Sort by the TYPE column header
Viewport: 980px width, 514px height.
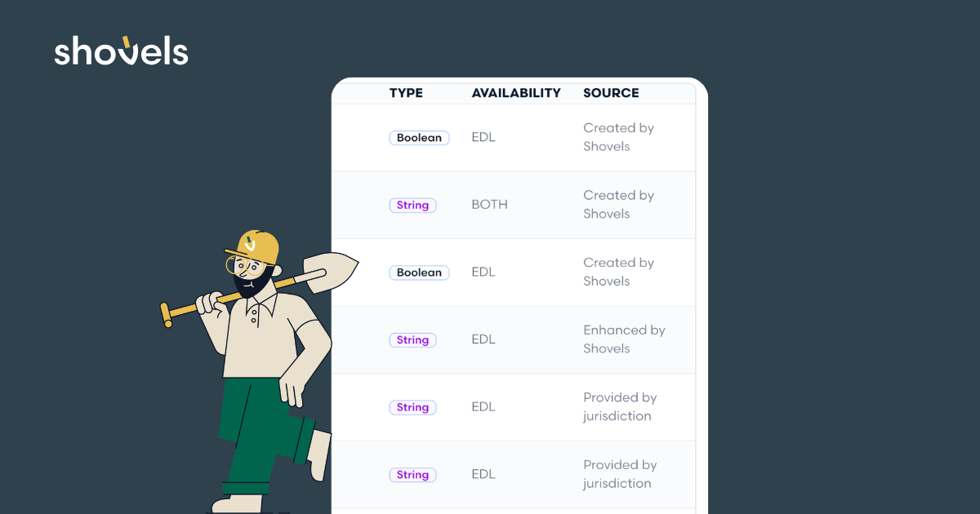[406, 93]
